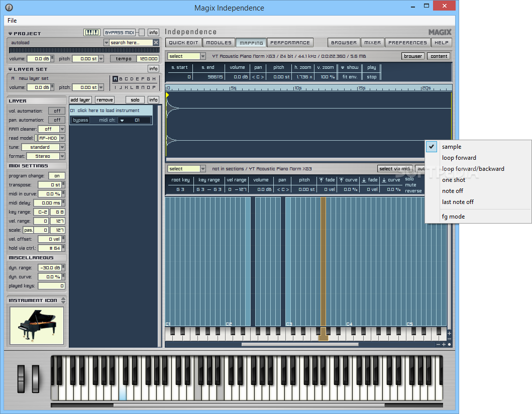Image resolution: width=532 pixels, height=414 pixels.
Task: Toggle layer 01 bypass
Action: pos(80,120)
